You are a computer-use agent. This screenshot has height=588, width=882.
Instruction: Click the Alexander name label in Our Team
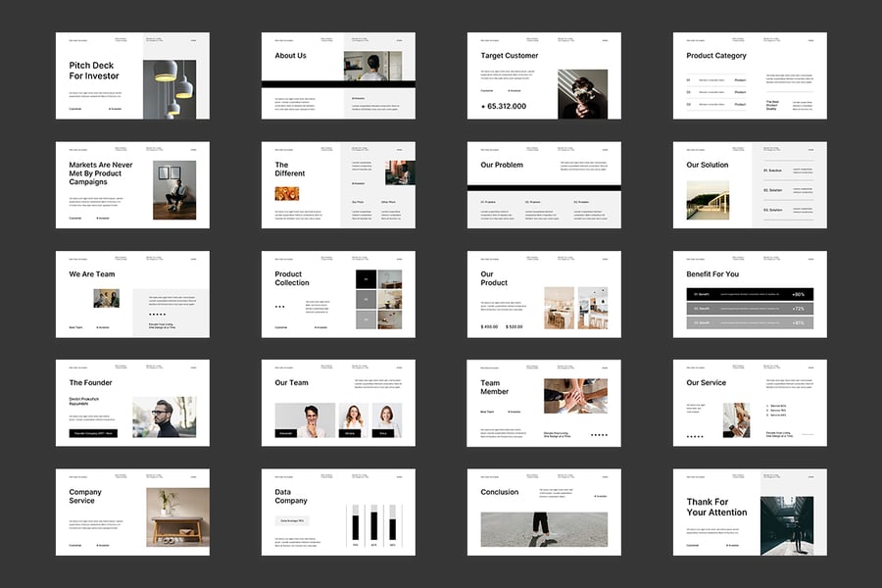coord(285,432)
